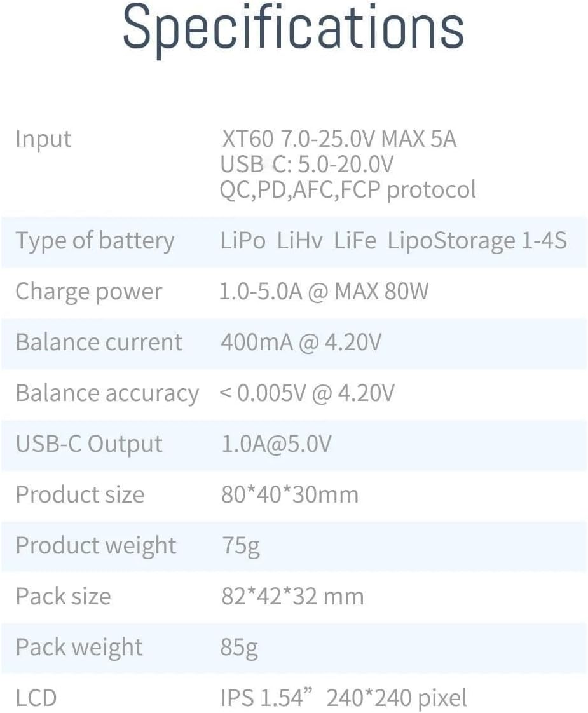588x713 pixels.
Task: Click the Balance accuracy label
Action: click(107, 393)
